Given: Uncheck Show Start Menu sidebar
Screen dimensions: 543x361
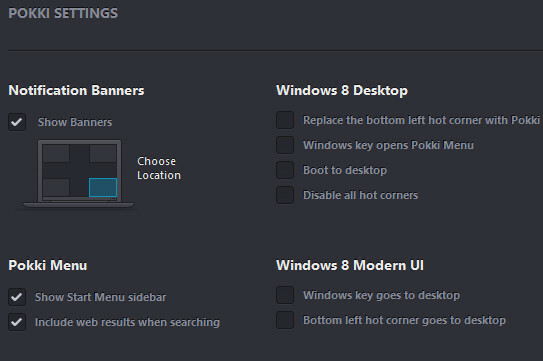Looking at the screenshot, I should click(x=17, y=297).
